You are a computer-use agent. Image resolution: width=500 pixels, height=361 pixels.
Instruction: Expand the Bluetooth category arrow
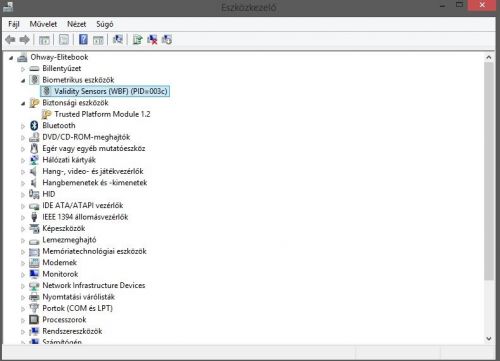point(23,126)
